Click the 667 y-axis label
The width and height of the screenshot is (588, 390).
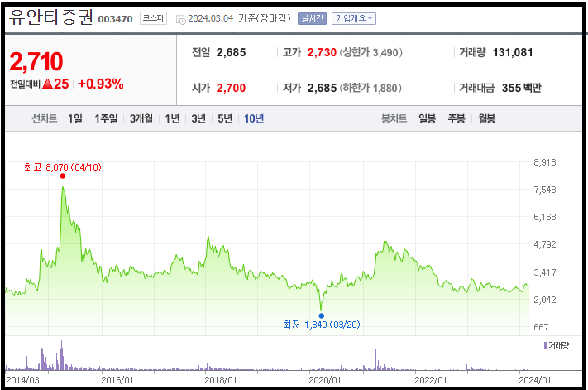[541, 327]
